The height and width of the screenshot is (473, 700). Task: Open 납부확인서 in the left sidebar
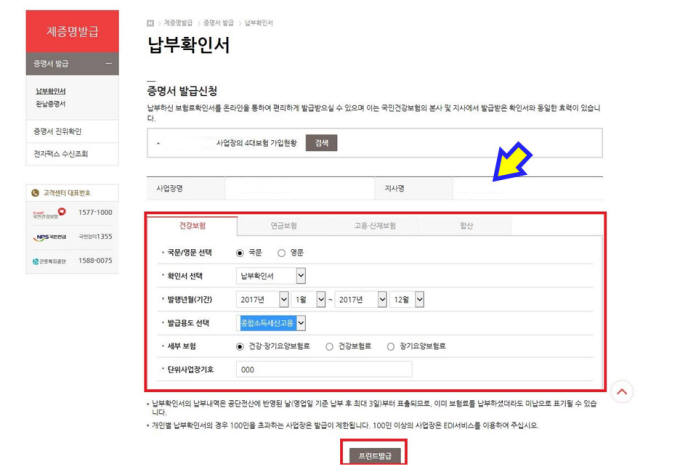(x=51, y=91)
